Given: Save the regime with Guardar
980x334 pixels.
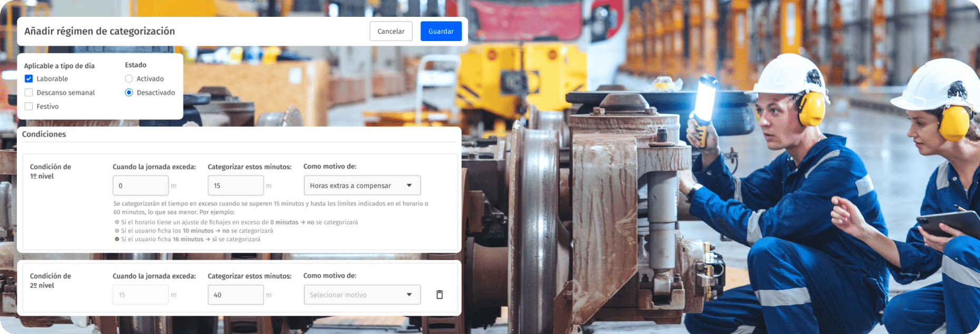Looking at the screenshot, I should 440,32.
